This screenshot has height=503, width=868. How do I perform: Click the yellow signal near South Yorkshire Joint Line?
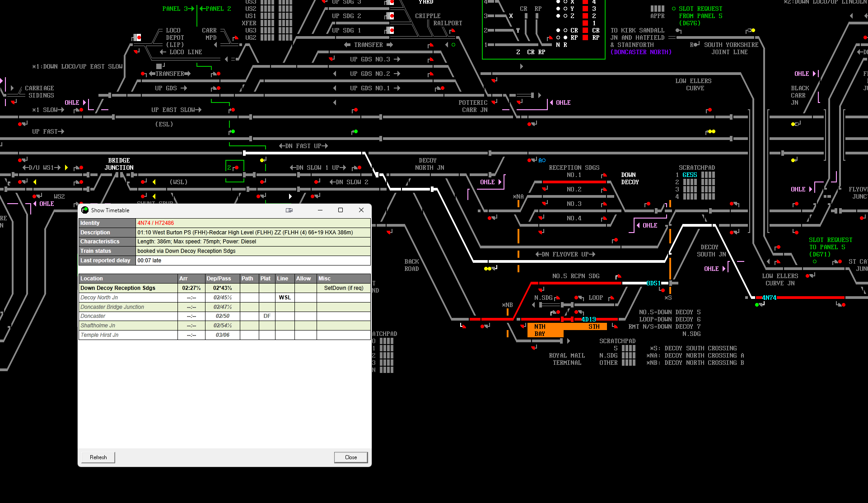(x=753, y=30)
